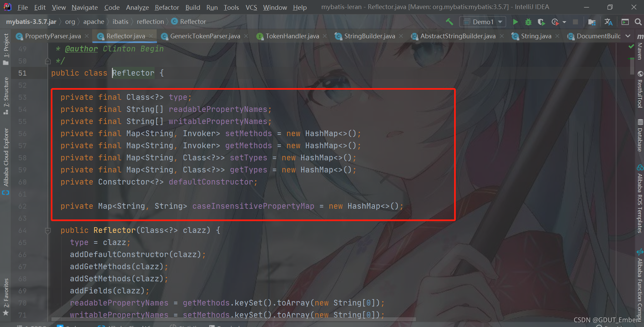Show hidden editor tabs chevron

[x=628, y=36]
